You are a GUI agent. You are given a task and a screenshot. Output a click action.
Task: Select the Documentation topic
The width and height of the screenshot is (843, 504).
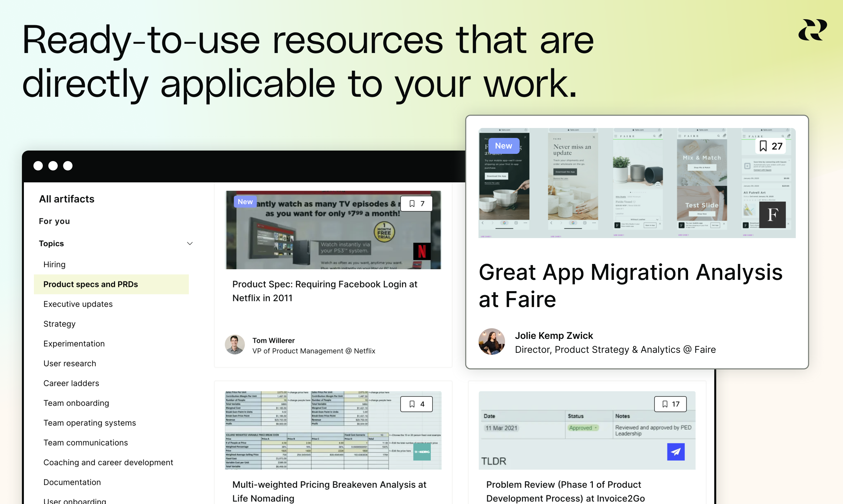tap(72, 482)
